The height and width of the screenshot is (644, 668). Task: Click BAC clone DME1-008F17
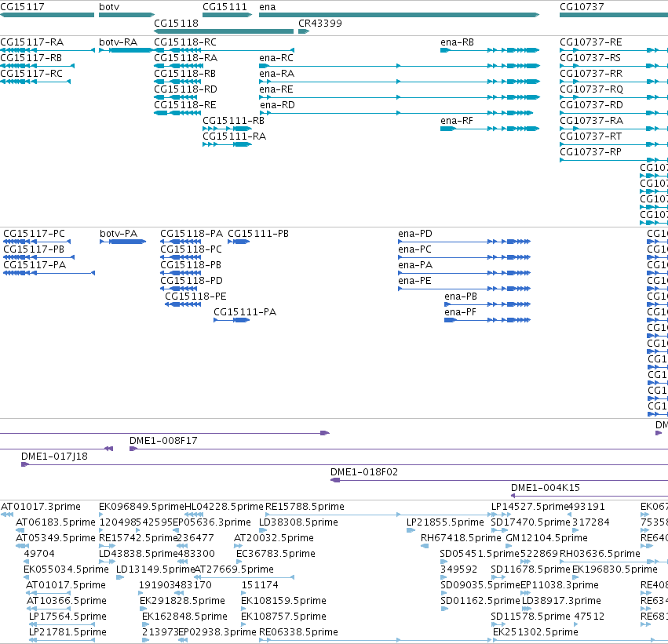point(399,449)
